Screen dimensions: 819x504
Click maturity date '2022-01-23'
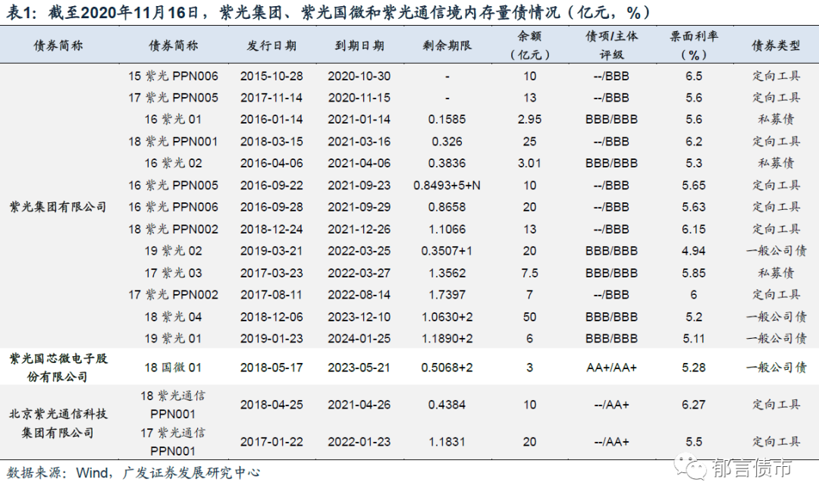359,442
